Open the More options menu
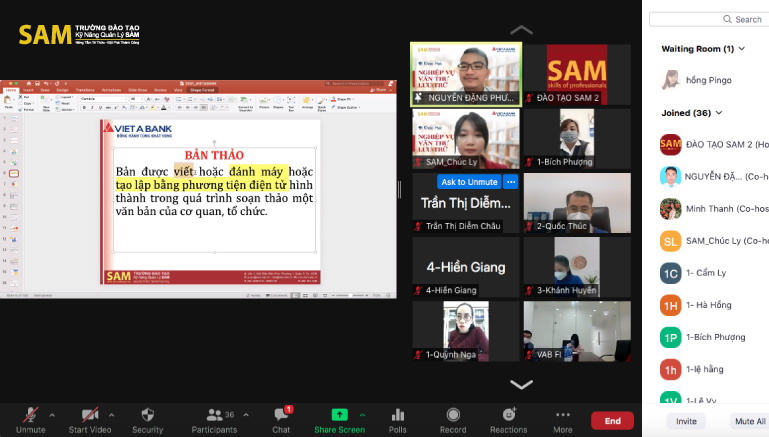This screenshot has width=769, height=437. (x=563, y=420)
